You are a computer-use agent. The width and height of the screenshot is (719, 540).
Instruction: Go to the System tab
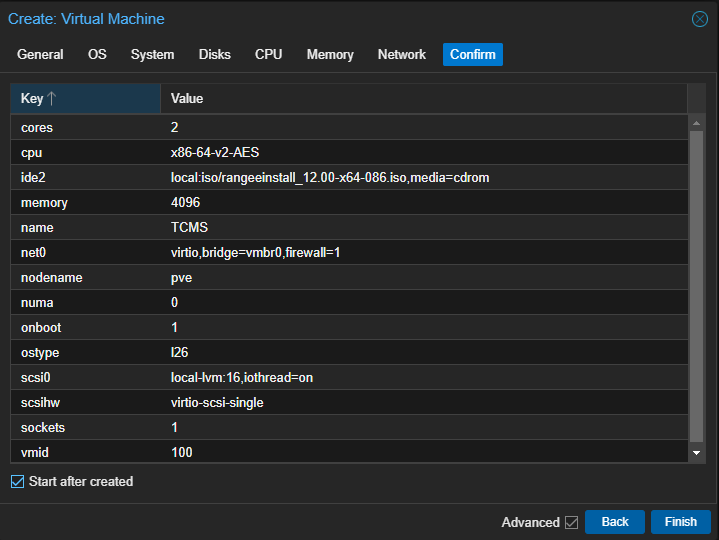[x=152, y=55]
